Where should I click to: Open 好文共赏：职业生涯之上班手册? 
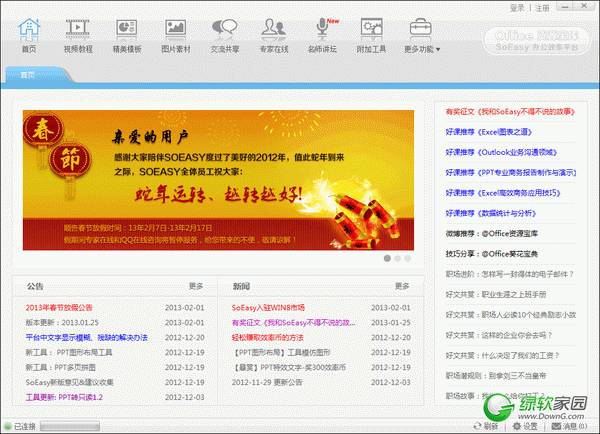[496, 294]
